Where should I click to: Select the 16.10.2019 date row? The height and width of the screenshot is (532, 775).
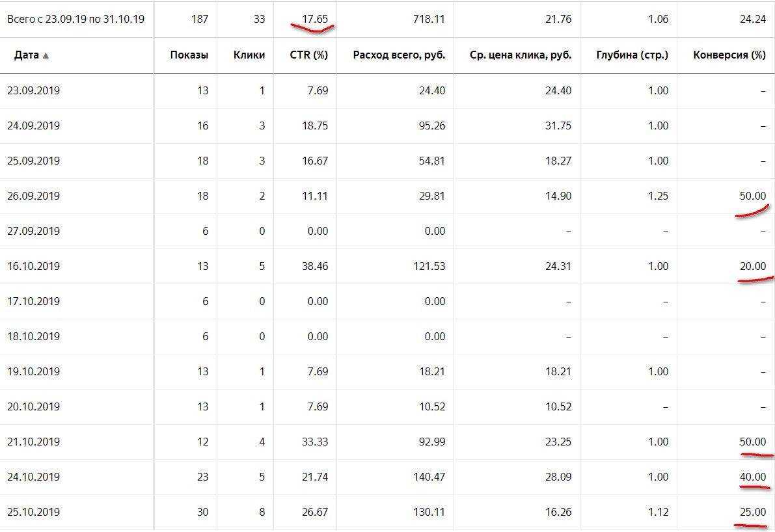pyautogui.click(x=33, y=266)
